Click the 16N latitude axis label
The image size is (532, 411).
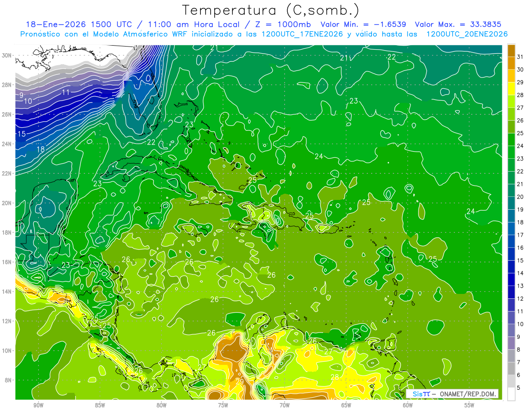click(x=7, y=262)
